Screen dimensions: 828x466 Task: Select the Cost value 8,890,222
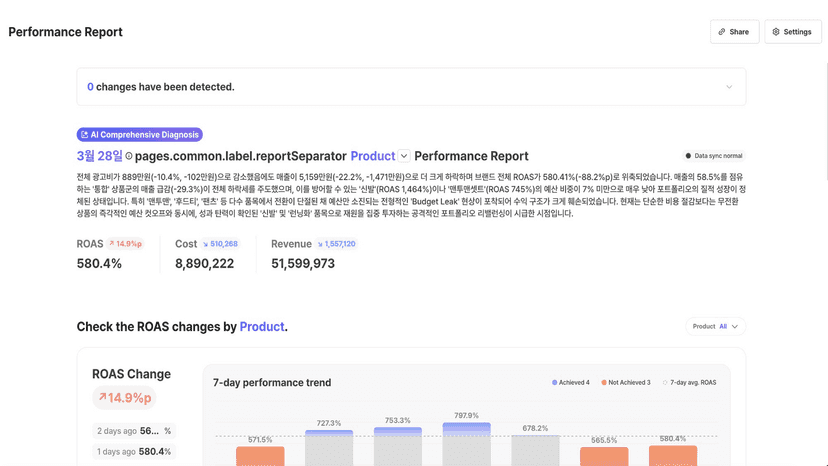tap(204, 263)
